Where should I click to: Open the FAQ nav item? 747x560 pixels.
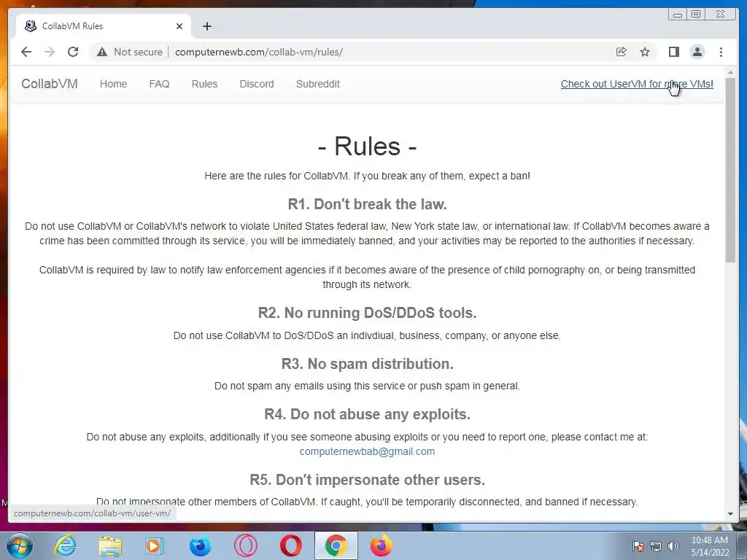point(159,85)
